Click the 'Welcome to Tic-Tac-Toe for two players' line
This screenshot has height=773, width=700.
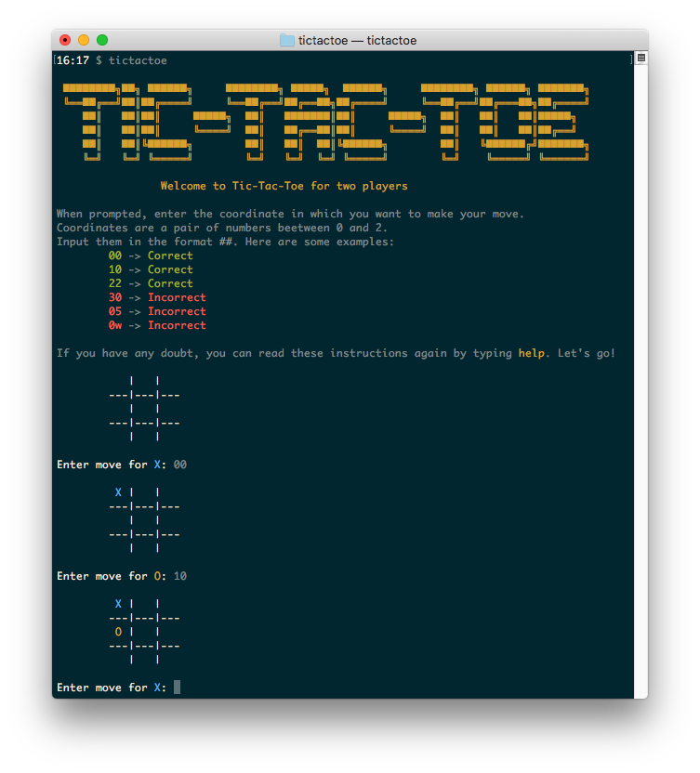pos(284,186)
